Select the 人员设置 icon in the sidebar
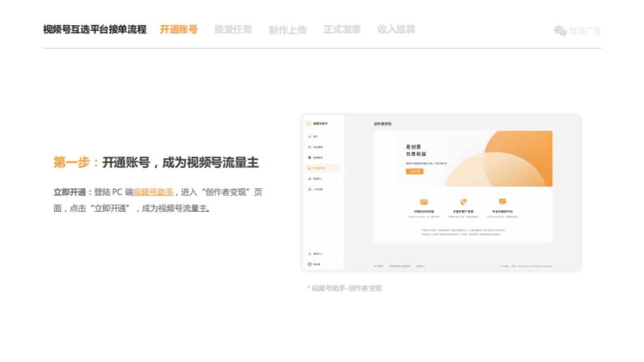The image size is (644, 362). [x=309, y=189]
